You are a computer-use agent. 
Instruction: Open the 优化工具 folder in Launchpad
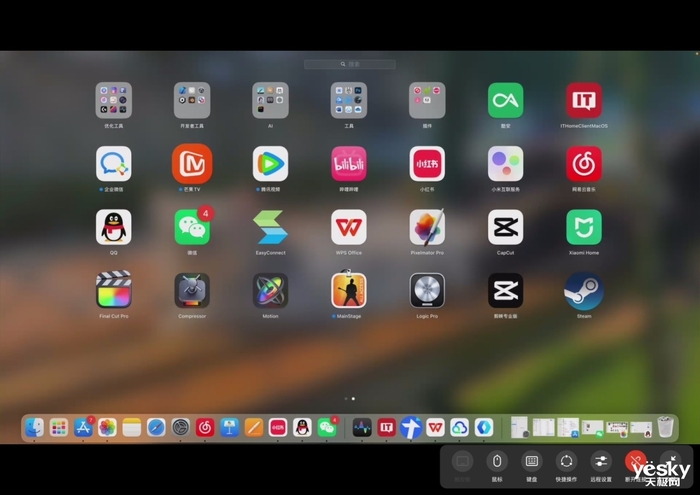[x=114, y=100]
